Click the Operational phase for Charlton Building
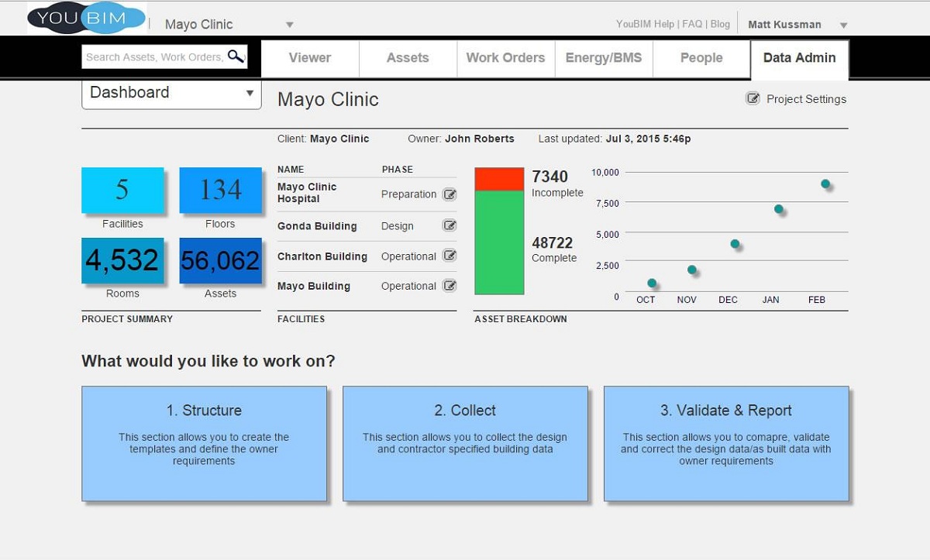Screen dimensions: 930x560 tap(408, 256)
